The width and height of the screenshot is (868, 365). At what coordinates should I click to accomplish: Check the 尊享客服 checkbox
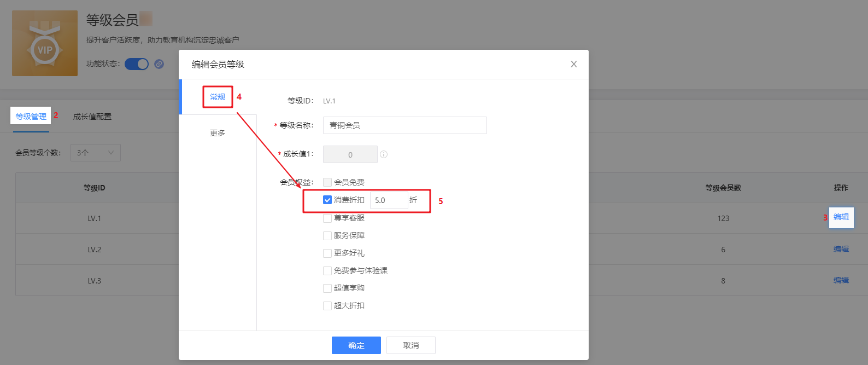pyautogui.click(x=327, y=218)
